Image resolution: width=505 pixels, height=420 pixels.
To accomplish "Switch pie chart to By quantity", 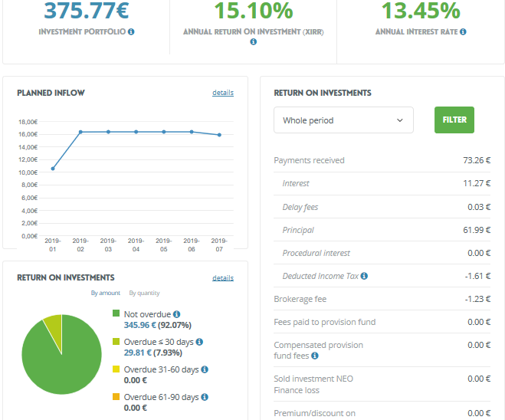I will (x=144, y=293).
